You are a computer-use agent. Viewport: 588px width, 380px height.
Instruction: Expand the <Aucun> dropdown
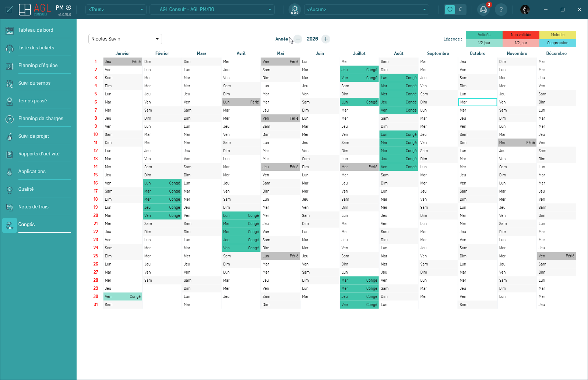(367, 10)
